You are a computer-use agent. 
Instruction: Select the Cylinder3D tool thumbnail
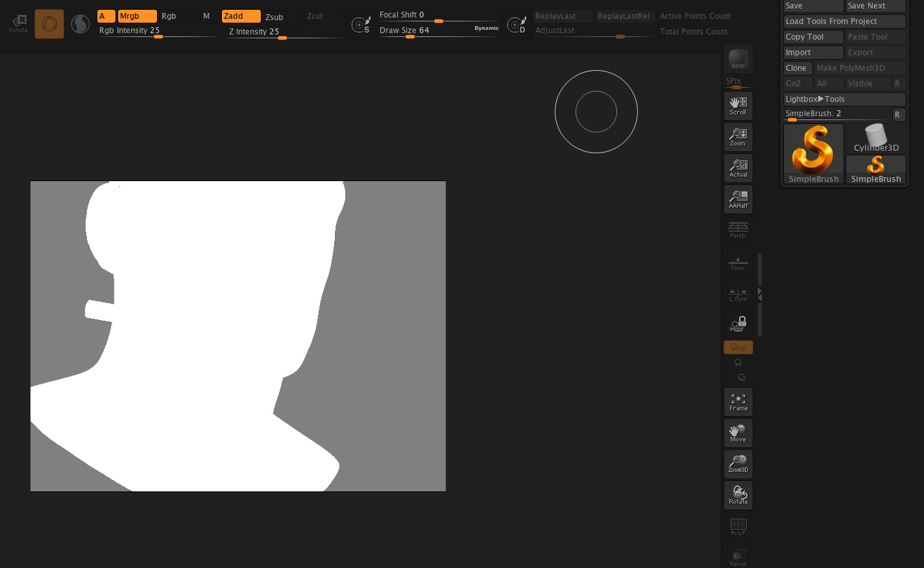[x=875, y=136]
